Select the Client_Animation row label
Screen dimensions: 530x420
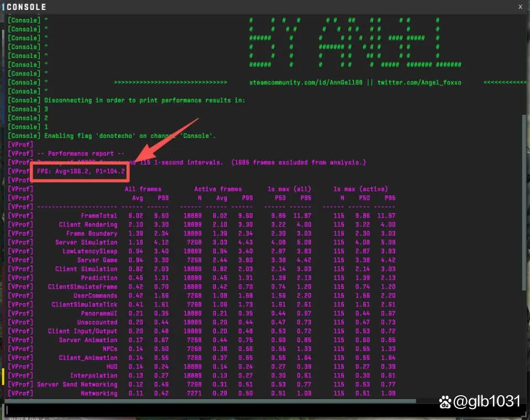coord(88,358)
